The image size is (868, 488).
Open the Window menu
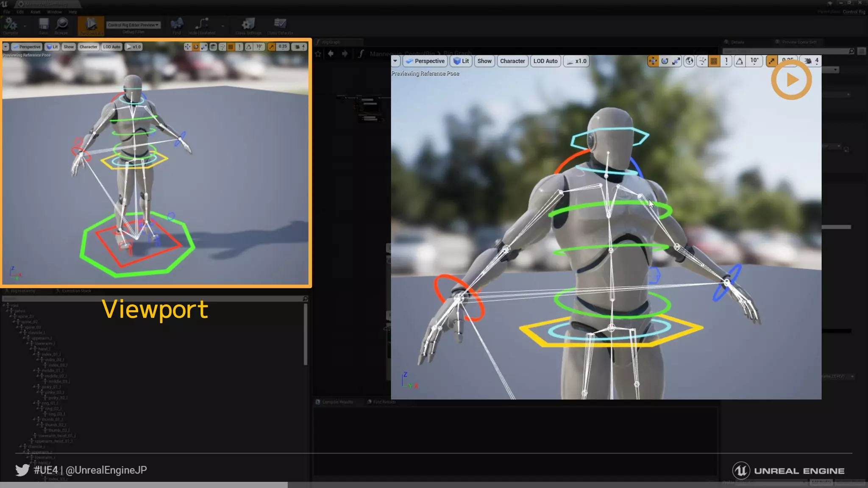(54, 12)
